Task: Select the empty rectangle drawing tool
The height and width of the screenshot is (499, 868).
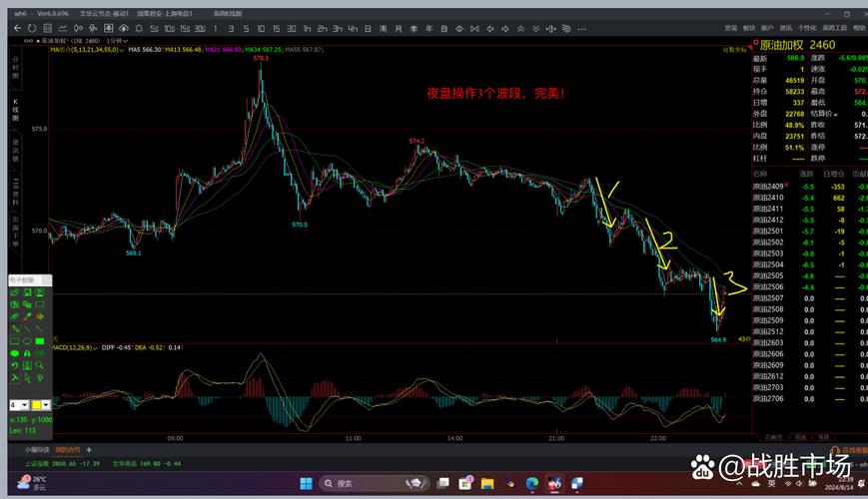Action: pyautogui.click(x=15, y=341)
